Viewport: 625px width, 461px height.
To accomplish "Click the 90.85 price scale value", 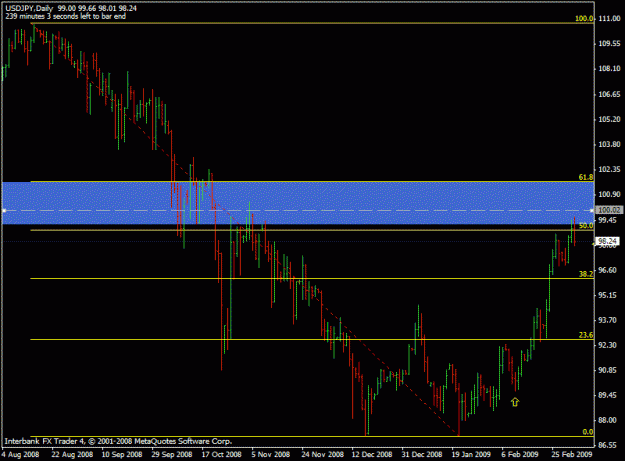I will point(608,370).
